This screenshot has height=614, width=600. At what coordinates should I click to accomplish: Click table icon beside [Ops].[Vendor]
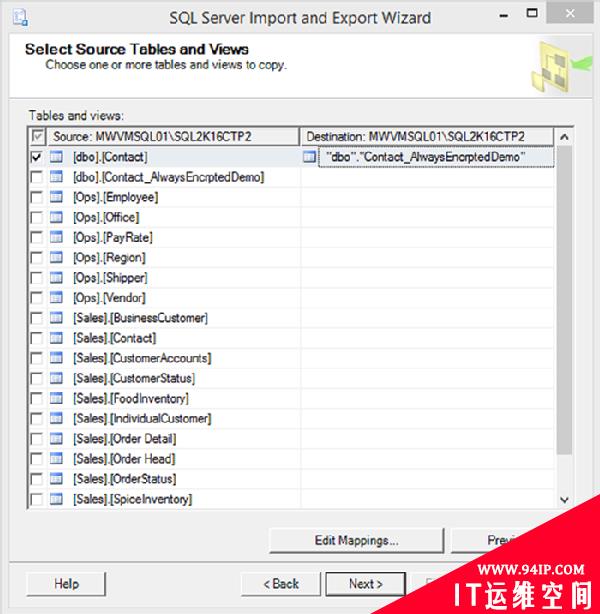coord(56,298)
